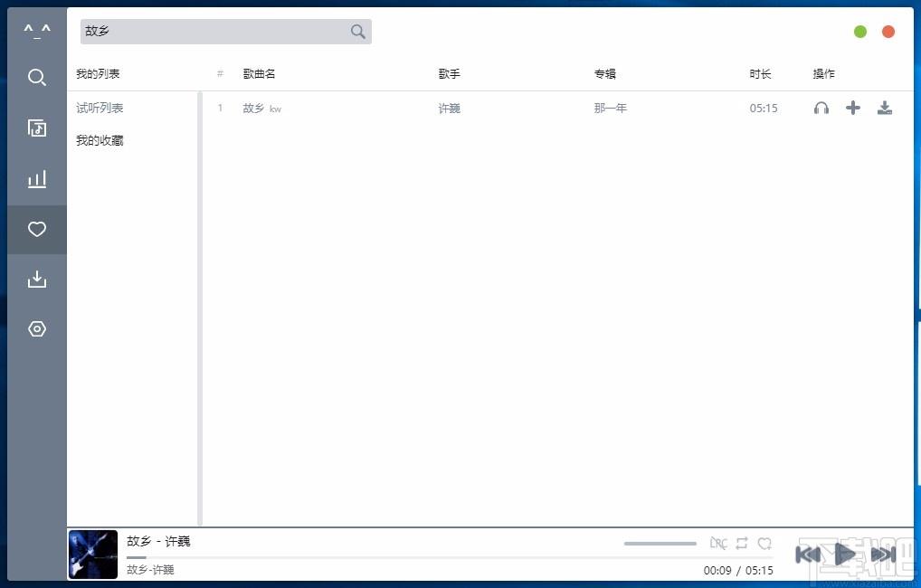Favorite the current song with the heart
Screen dimensions: 921x588
tap(764, 544)
